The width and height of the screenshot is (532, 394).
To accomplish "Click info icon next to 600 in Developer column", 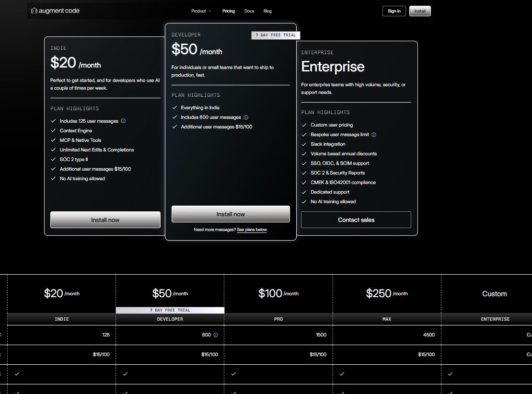I will click(216, 335).
